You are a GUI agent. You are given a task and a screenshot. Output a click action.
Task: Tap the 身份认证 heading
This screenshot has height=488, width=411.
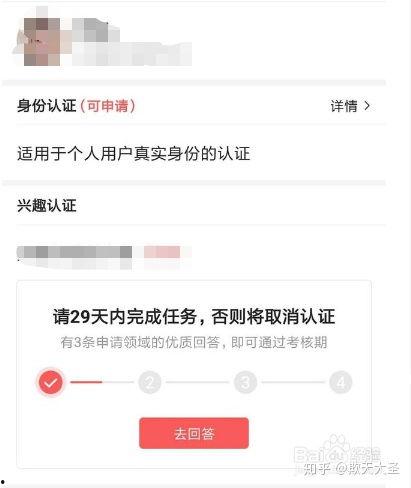47,106
